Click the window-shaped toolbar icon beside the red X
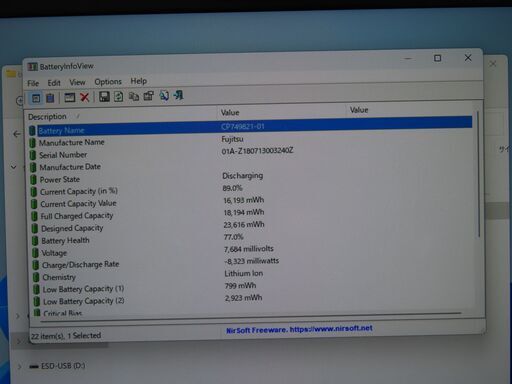The height and width of the screenshot is (384, 512). [x=69, y=97]
